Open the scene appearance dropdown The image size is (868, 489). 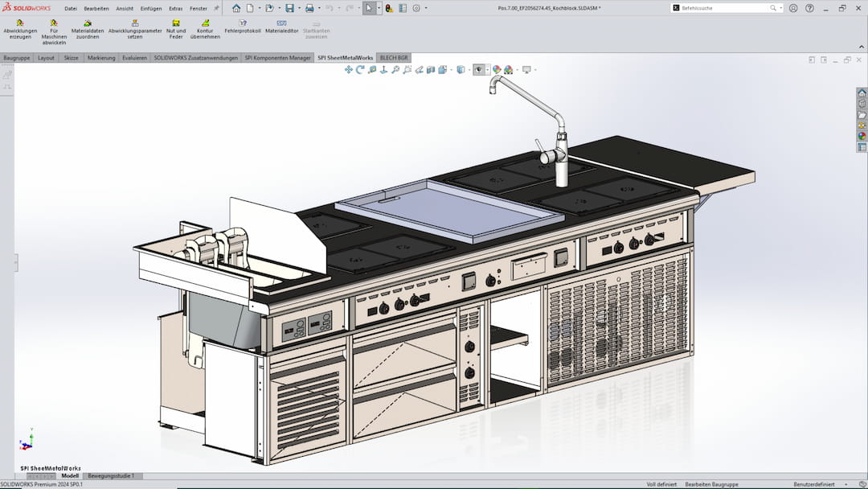517,70
